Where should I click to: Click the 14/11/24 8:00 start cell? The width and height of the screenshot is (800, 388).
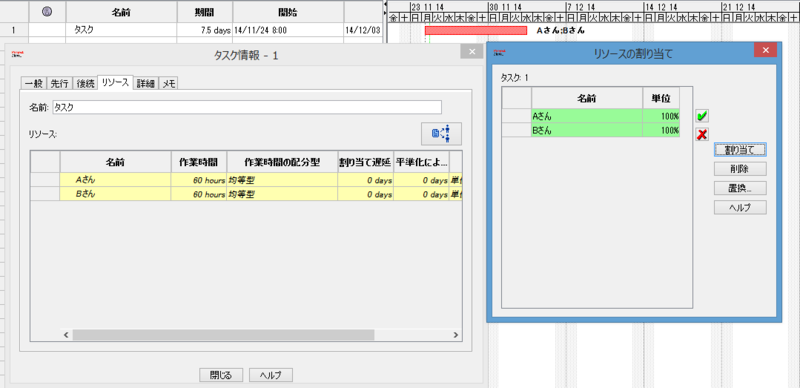click(x=288, y=30)
